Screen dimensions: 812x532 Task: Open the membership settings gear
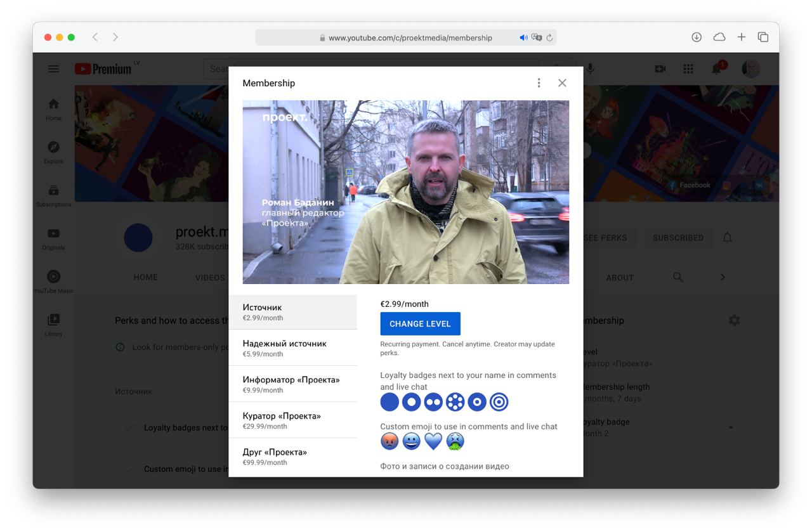[x=734, y=320]
